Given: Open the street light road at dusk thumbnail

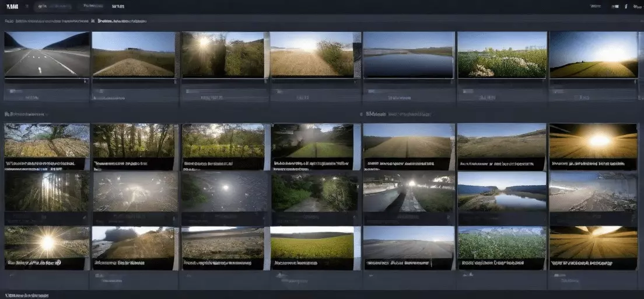Looking at the screenshot, I should point(409,192).
